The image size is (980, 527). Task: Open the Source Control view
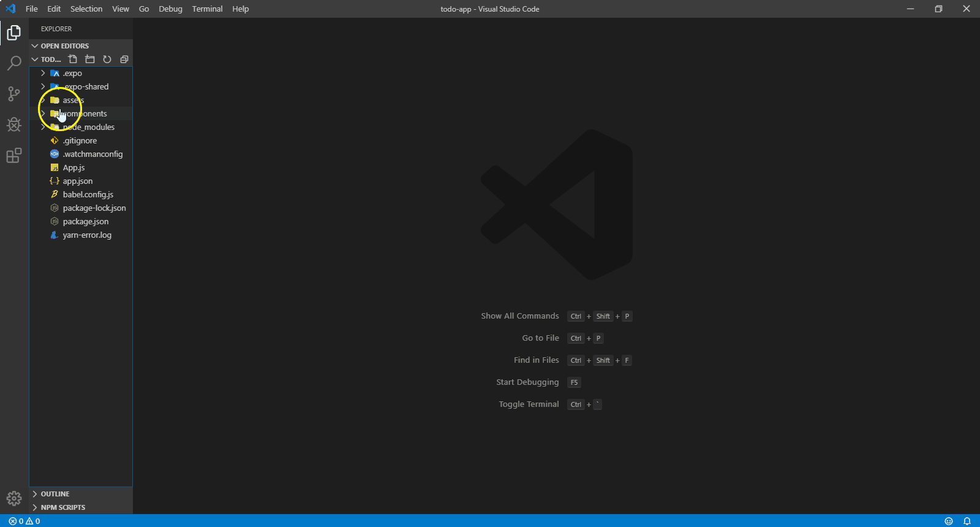[x=14, y=94]
